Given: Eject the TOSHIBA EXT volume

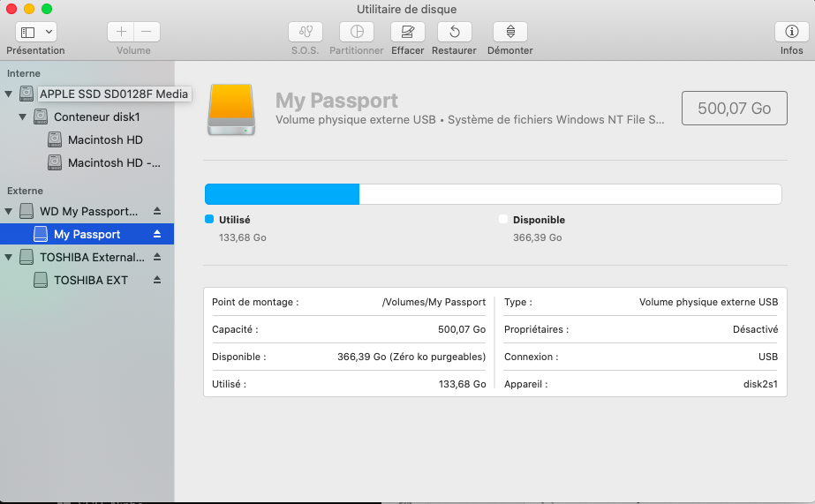Looking at the screenshot, I should 157,281.
